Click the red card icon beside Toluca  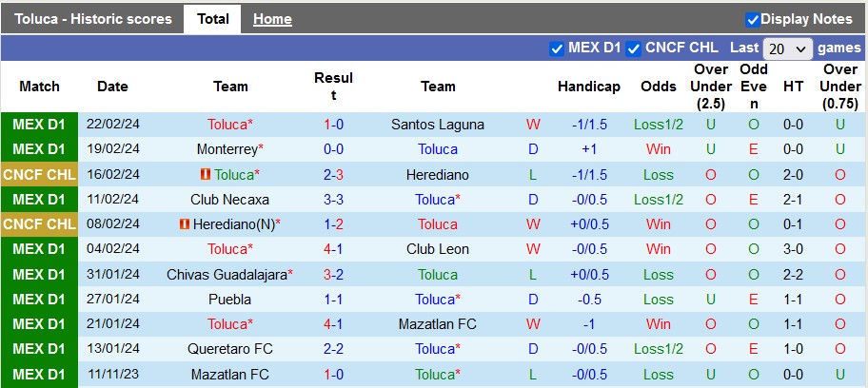205,175
